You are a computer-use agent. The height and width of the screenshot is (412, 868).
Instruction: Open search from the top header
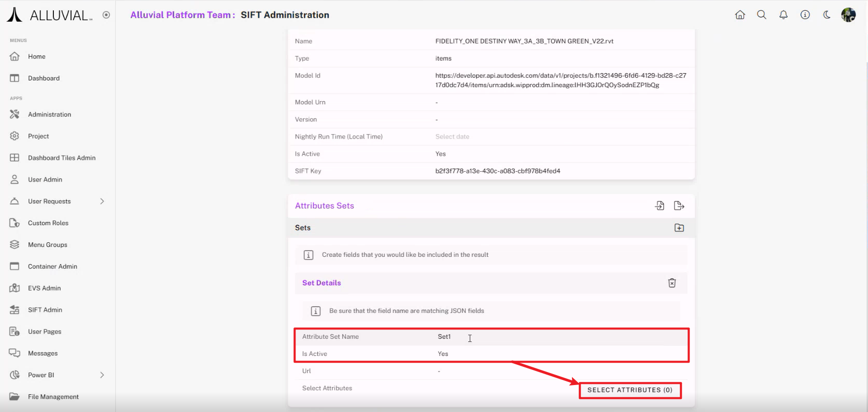coord(762,15)
